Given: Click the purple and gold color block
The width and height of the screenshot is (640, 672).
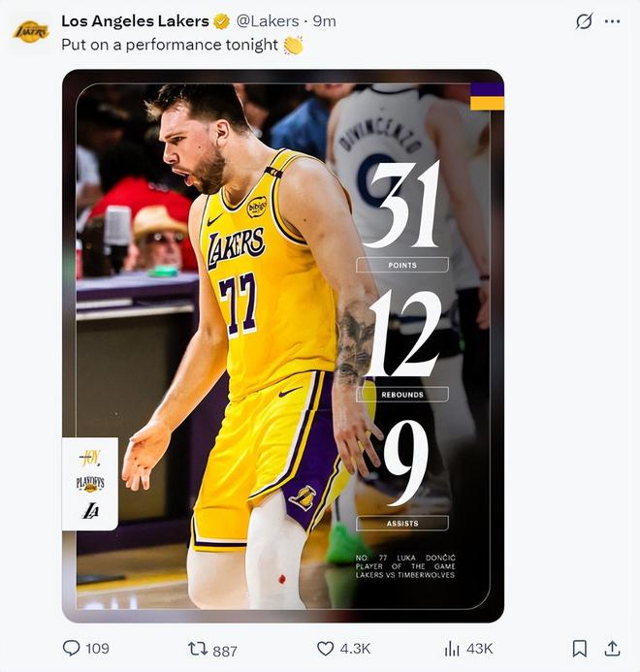Looking at the screenshot, I should pyautogui.click(x=487, y=96).
